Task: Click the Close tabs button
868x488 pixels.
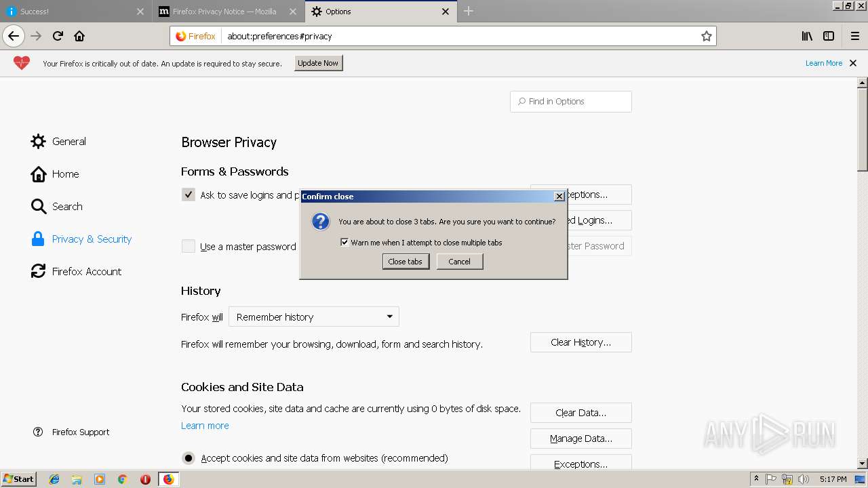Action: click(406, 262)
